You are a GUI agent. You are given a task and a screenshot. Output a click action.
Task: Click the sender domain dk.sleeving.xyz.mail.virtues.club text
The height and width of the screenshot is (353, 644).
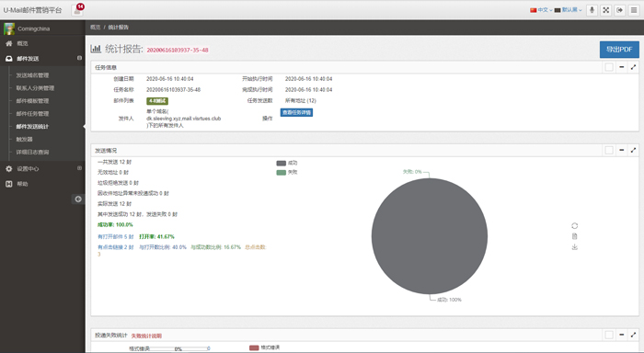click(184, 119)
